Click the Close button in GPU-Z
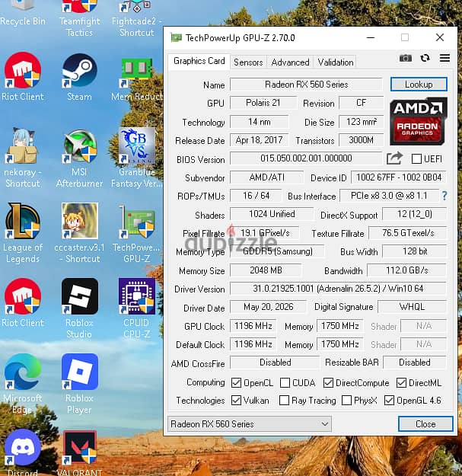The image size is (462, 476). point(425,423)
